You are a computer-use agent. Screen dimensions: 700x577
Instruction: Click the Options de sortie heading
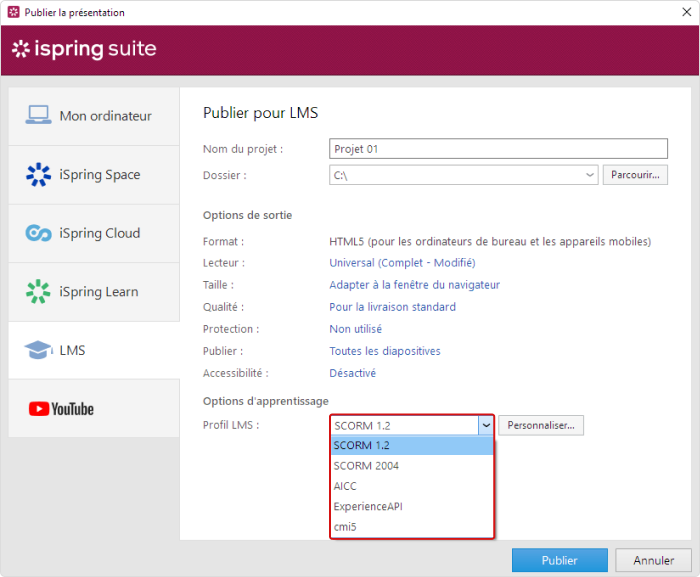(x=247, y=215)
